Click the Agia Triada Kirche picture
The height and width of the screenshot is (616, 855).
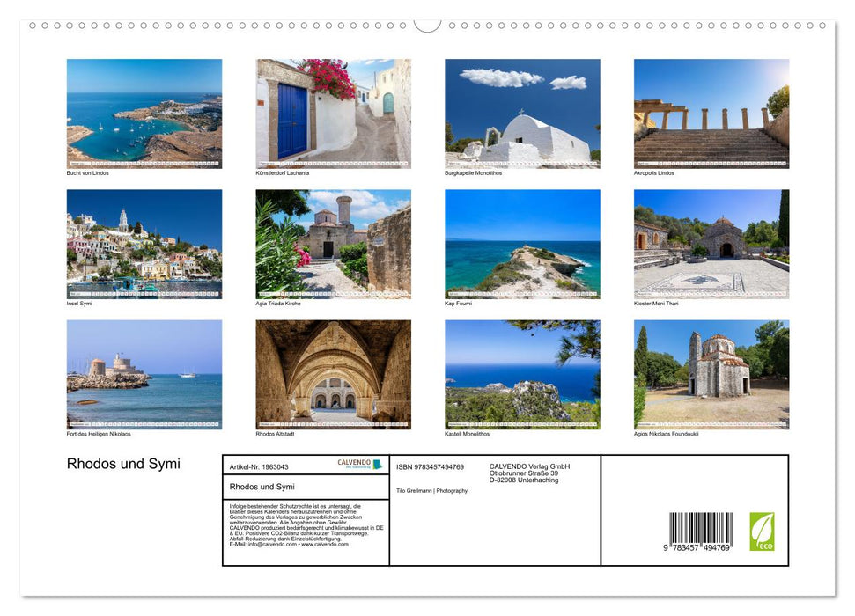point(333,244)
